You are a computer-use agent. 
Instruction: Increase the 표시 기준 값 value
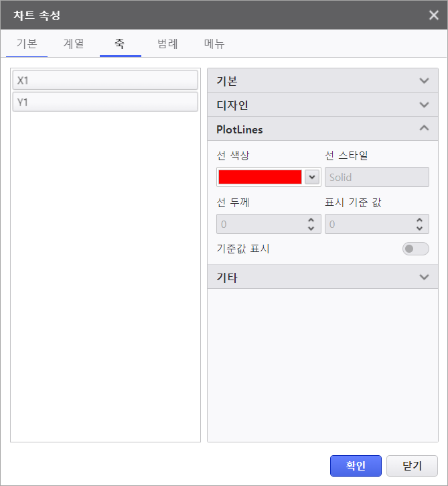(x=419, y=219)
